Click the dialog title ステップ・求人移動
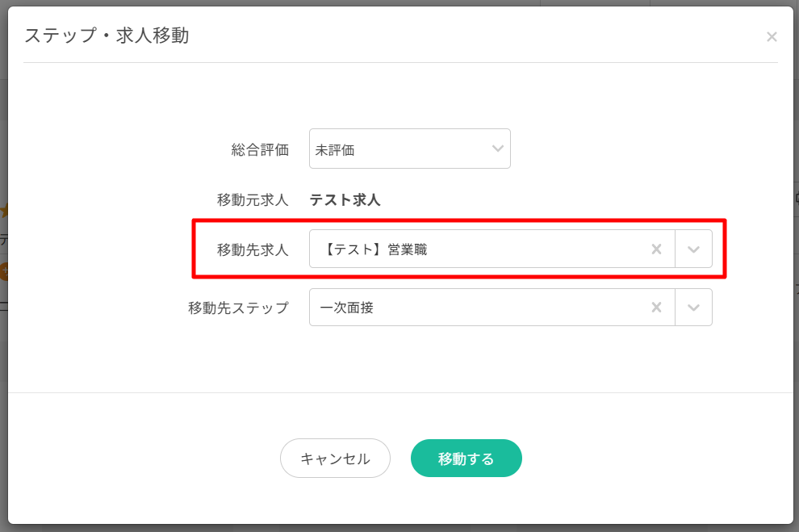 [107, 36]
